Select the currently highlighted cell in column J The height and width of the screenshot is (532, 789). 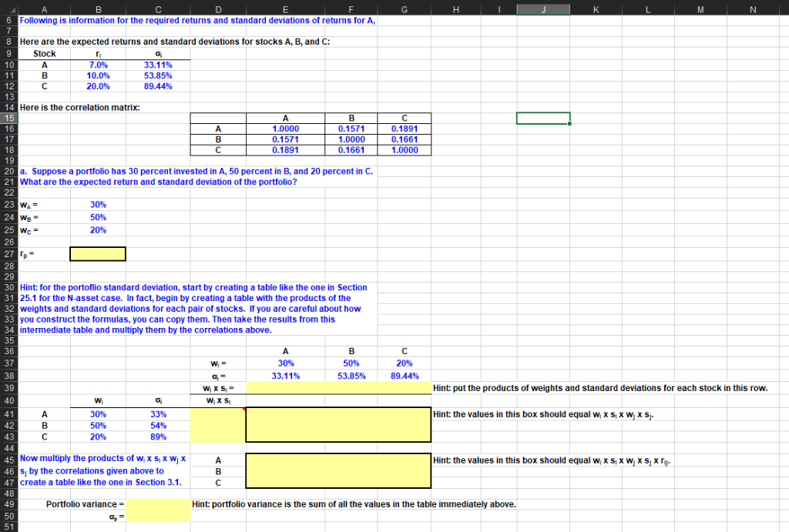tap(542, 118)
